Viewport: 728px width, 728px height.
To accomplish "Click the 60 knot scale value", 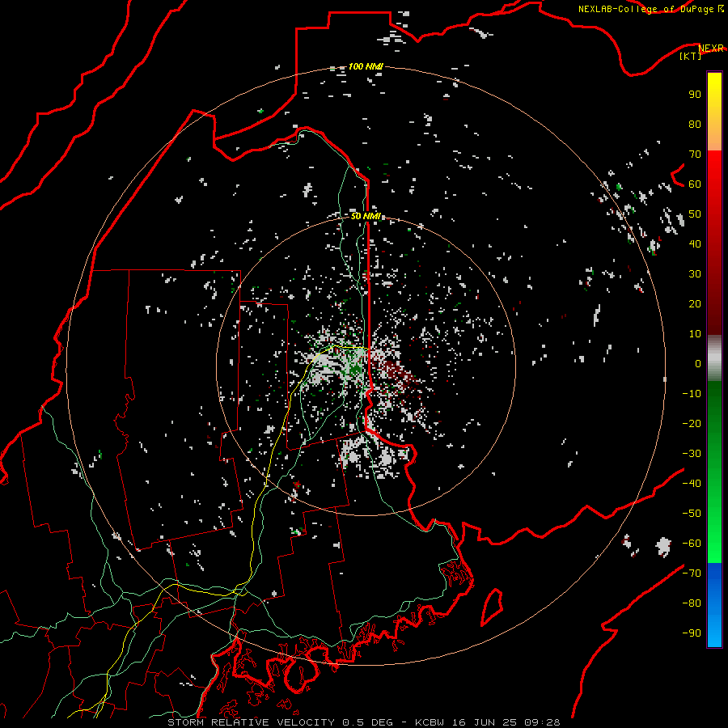I will (x=695, y=184).
